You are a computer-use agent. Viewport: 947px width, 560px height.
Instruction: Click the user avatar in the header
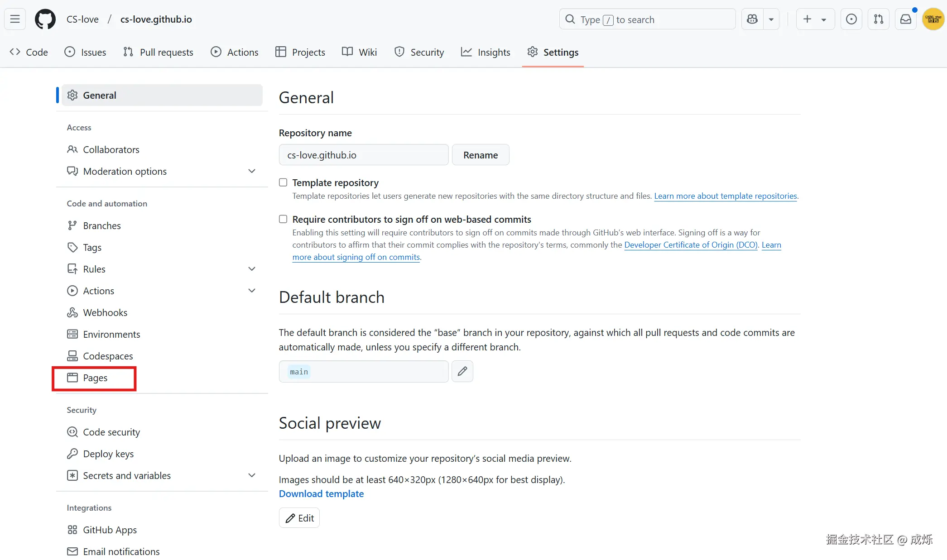(933, 19)
